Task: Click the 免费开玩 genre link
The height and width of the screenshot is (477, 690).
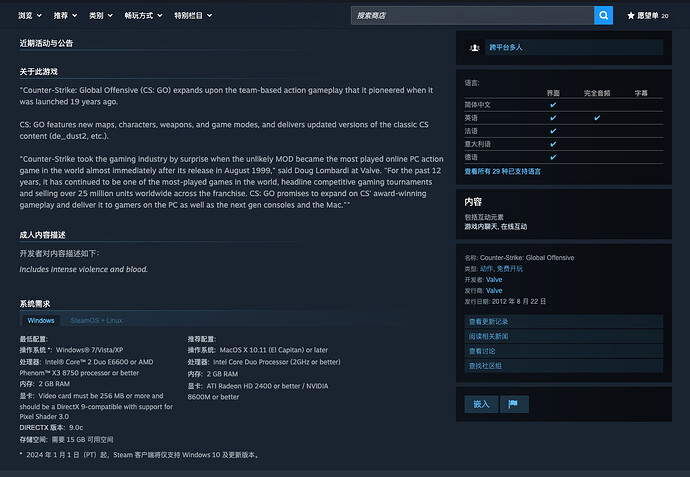Action: (510, 268)
